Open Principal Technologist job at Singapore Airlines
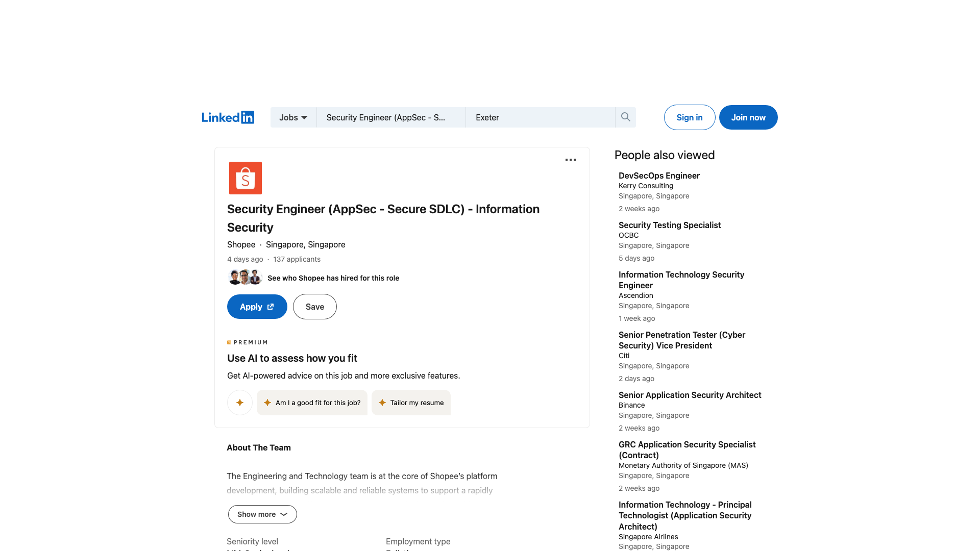This screenshot has height=551, width=980. click(685, 515)
